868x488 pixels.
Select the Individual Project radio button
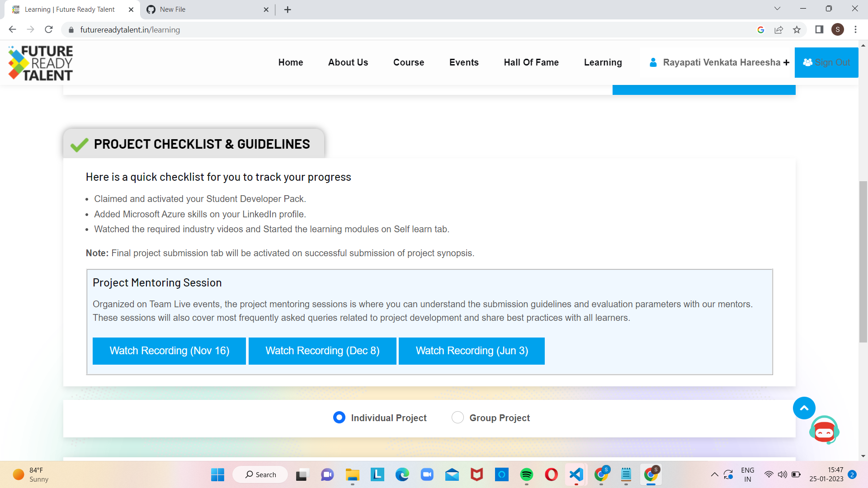click(x=339, y=418)
